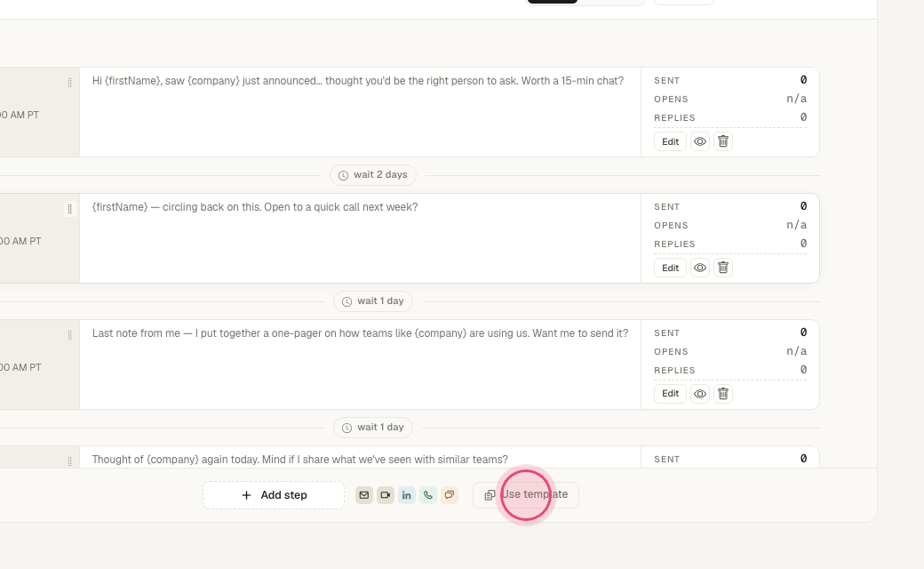The width and height of the screenshot is (924, 569).
Task: Grab drag handle of 'Thought of {company}' step
Action: pos(69,461)
